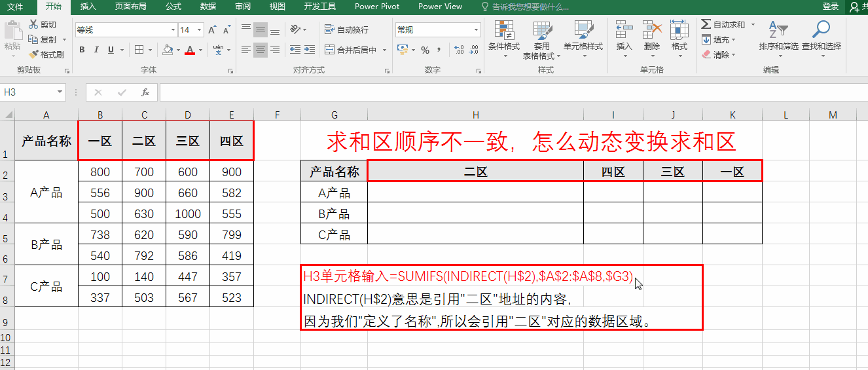
Task: Open the font group dialog launcher
Action: [x=230, y=70]
